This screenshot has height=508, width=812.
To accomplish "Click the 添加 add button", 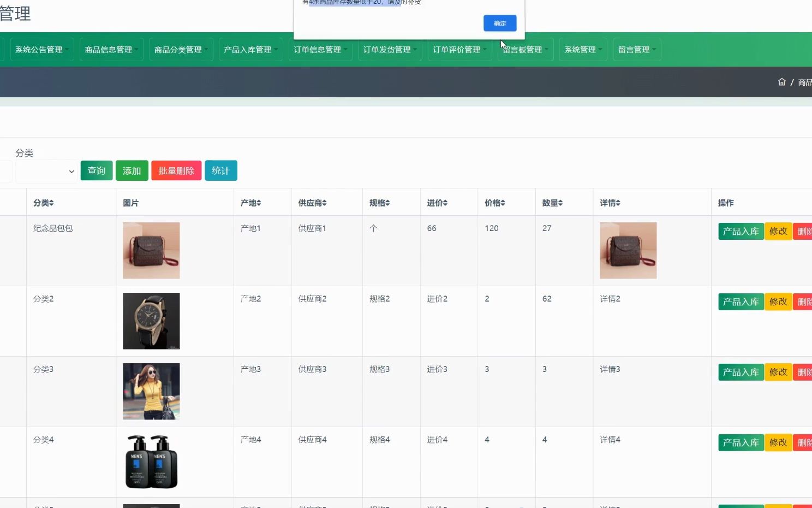I will 132,170.
